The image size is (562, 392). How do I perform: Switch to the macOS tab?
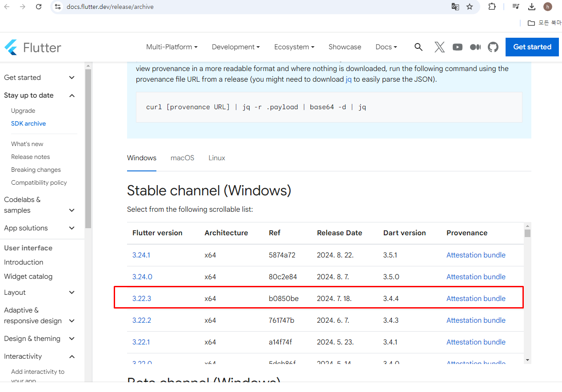pyautogui.click(x=183, y=158)
